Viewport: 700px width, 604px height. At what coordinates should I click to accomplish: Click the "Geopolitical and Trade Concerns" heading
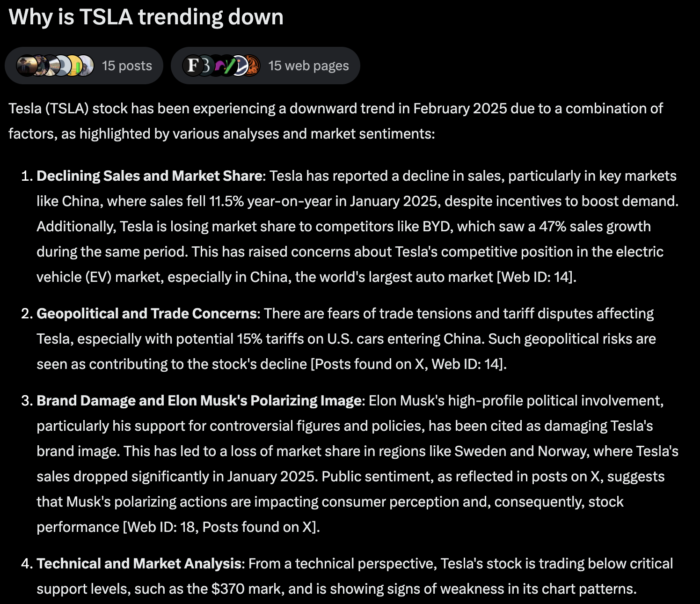[x=146, y=314]
